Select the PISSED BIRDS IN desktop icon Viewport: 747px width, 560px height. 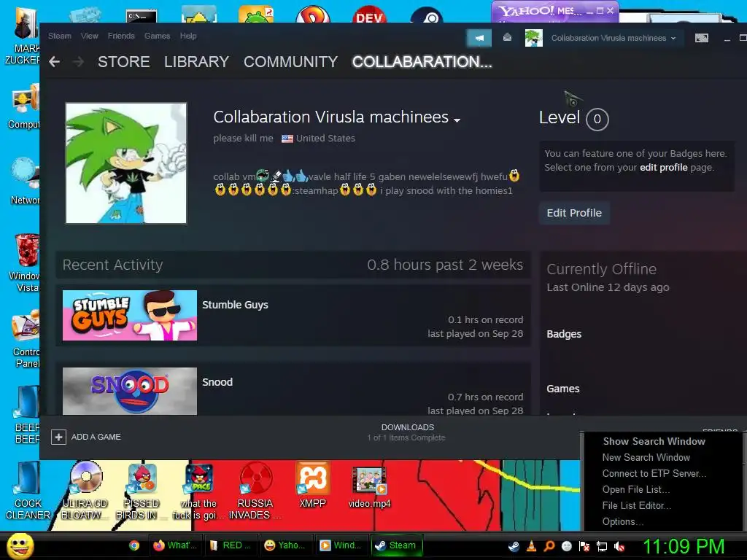141,491
